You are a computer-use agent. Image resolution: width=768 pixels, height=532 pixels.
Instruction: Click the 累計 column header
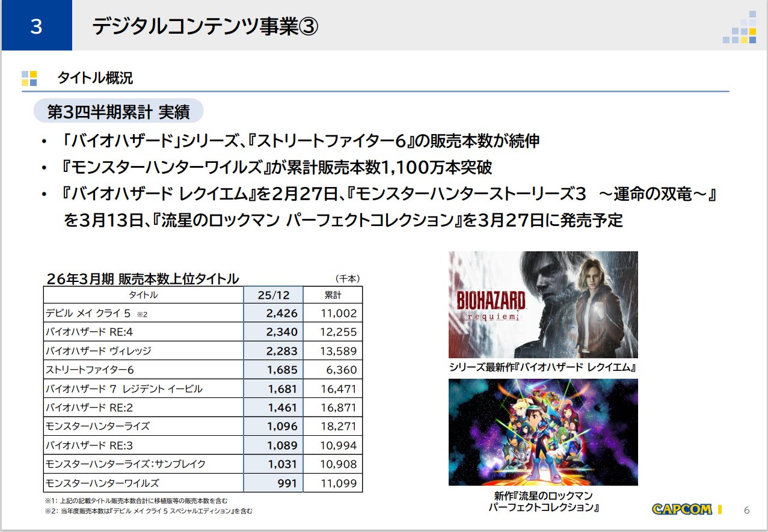point(333,295)
